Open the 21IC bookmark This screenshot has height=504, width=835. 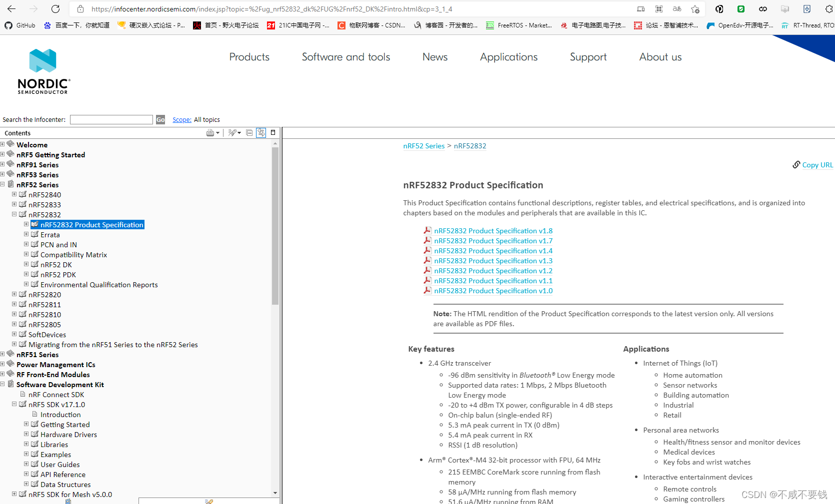click(298, 25)
